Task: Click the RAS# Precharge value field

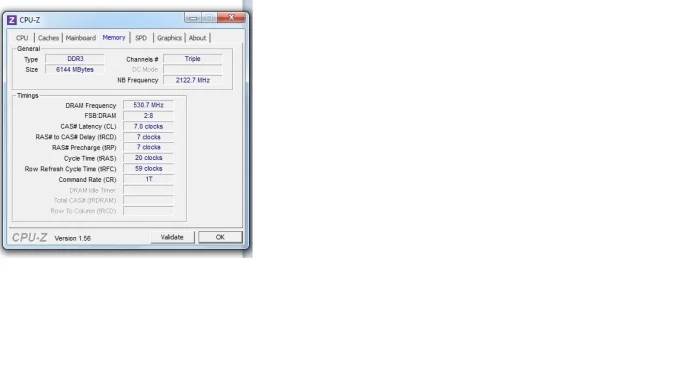Action: [149, 148]
